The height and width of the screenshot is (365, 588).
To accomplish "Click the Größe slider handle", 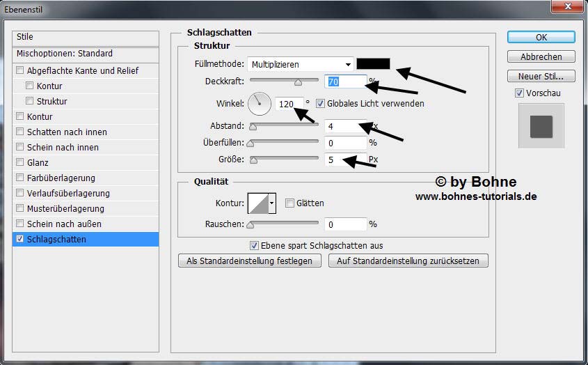I will click(253, 160).
